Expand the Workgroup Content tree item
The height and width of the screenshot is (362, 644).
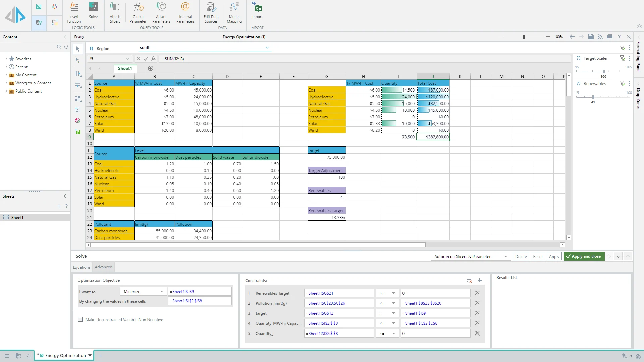(x=6, y=83)
